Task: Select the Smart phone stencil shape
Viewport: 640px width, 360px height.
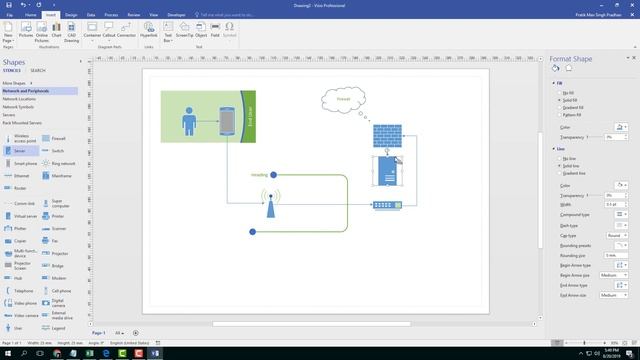Action: click(21, 163)
